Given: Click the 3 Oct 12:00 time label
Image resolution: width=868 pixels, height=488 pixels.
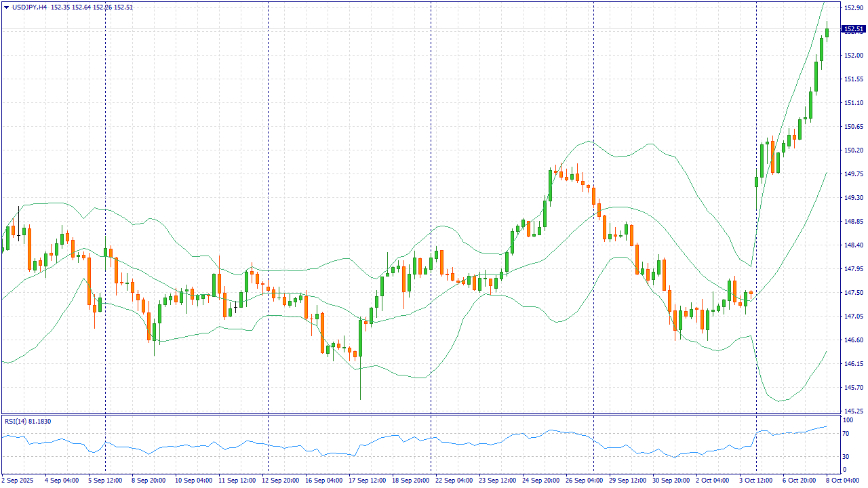Looking at the screenshot, I should coord(755,481).
